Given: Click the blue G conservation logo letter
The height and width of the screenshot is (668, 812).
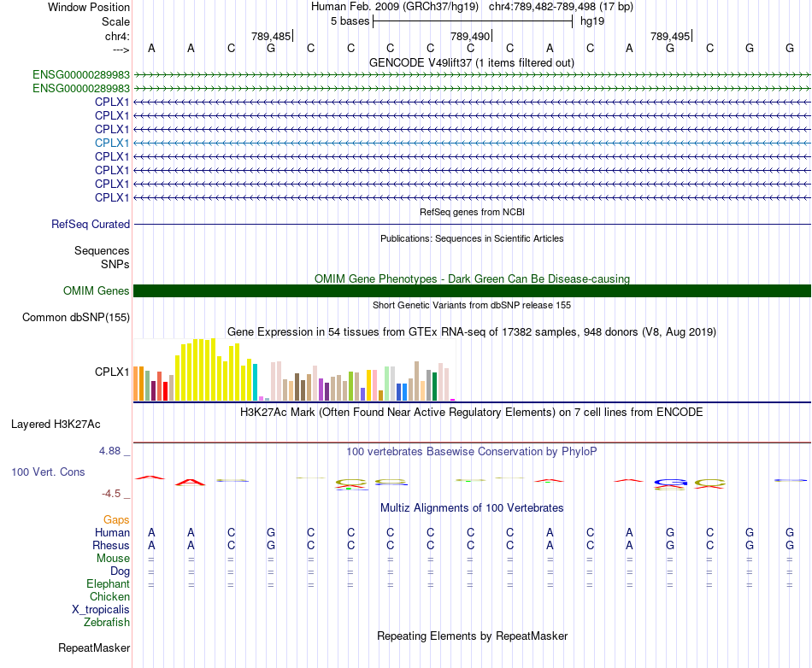Looking at the screenshot, I should click(670, 483).
